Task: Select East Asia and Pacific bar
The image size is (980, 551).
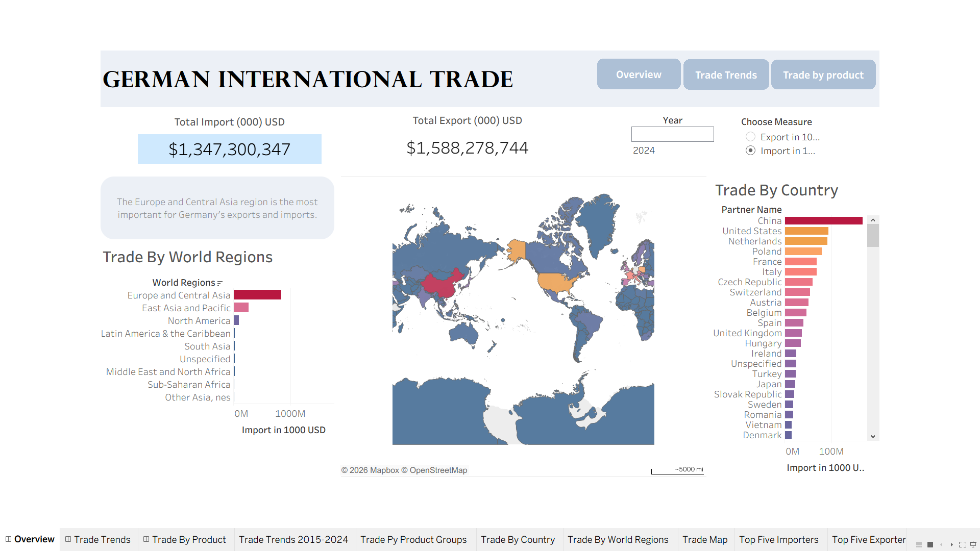Action: pos(241,308)
